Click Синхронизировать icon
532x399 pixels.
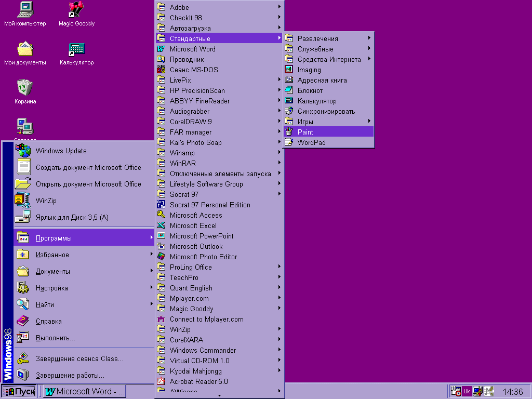coord(289,111)
